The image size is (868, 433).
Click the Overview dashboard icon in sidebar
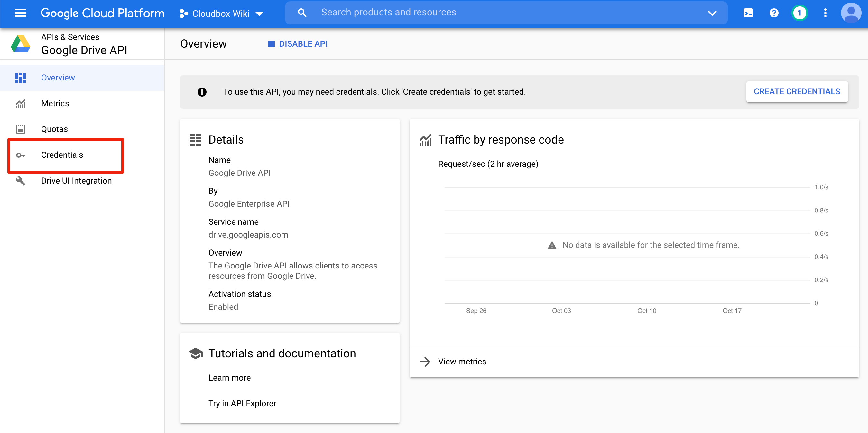click(x=21, y=78)
